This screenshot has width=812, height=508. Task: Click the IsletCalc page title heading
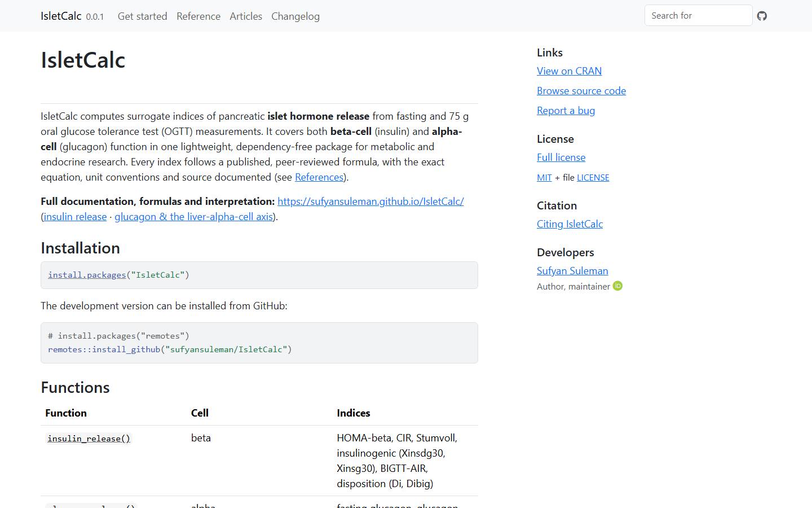click(x=83, y=60)
